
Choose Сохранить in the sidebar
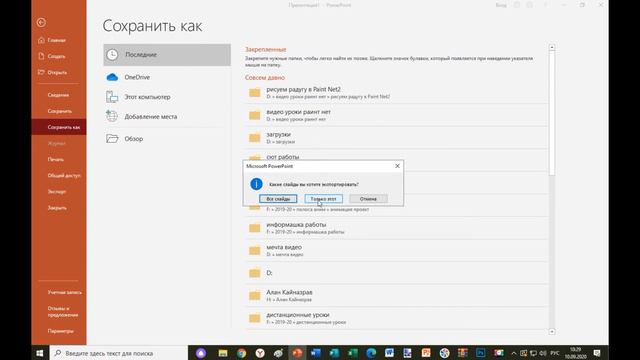point(60,111)
